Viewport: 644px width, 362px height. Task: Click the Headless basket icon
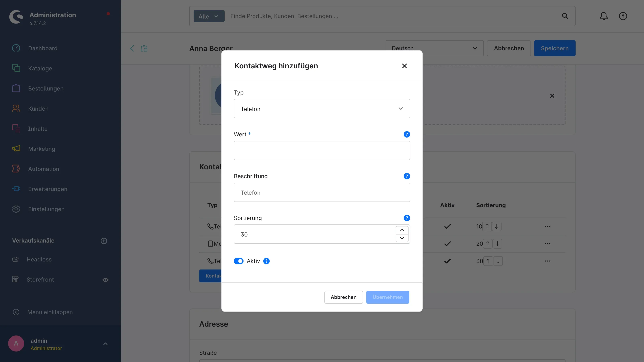15,259
